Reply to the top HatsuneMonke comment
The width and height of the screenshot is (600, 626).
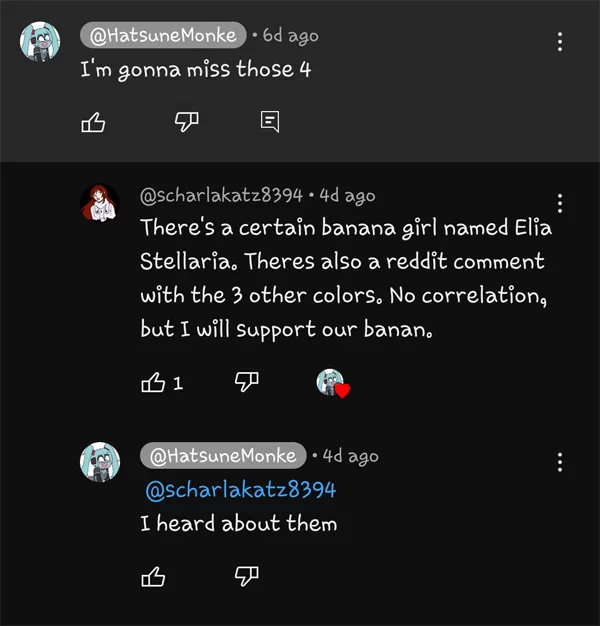point(270,121)
